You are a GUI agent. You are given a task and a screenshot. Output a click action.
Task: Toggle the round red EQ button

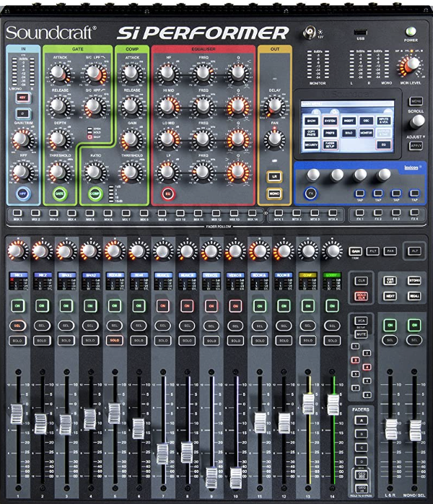168,194
